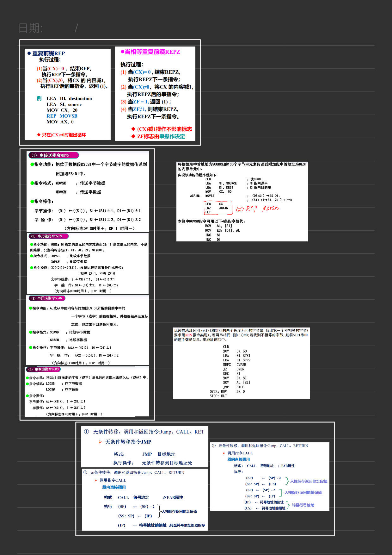
Task: Select the 串比较指令CMPS slide image
Action: (88, 263)
